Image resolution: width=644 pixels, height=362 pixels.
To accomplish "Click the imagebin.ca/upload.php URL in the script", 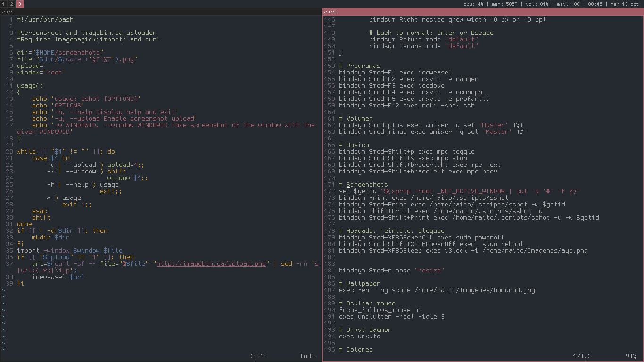I will pos(211,264).
